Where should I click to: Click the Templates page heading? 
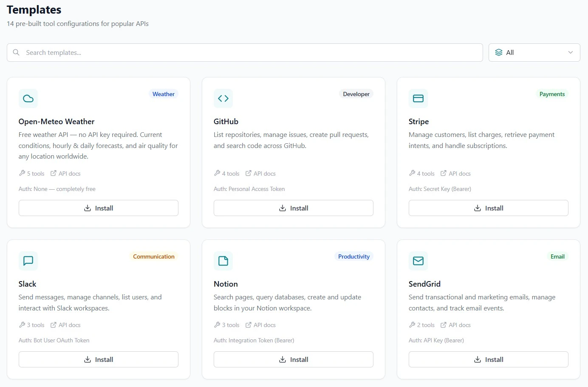click(34, 10)
